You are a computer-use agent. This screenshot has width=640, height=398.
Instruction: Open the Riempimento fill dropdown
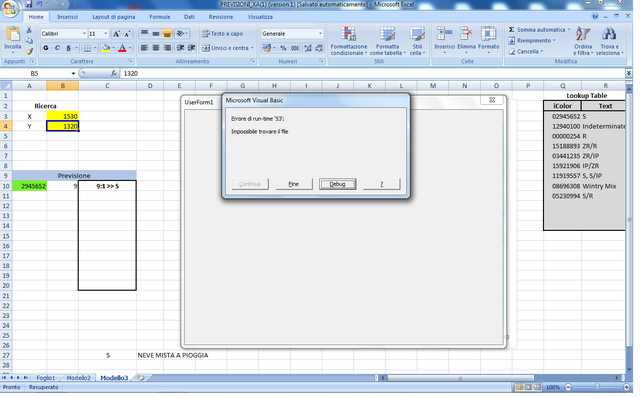pyautogui.click(x=532, y=40)
